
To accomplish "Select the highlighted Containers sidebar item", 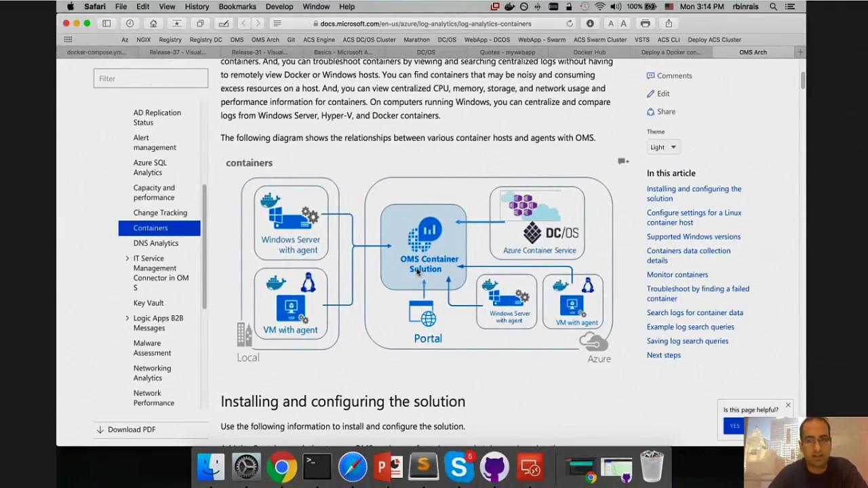I will tap(159, 228).
